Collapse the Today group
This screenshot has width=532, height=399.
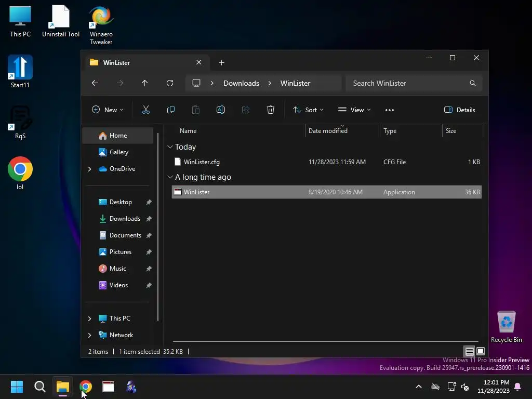click(x=170, y=147)
